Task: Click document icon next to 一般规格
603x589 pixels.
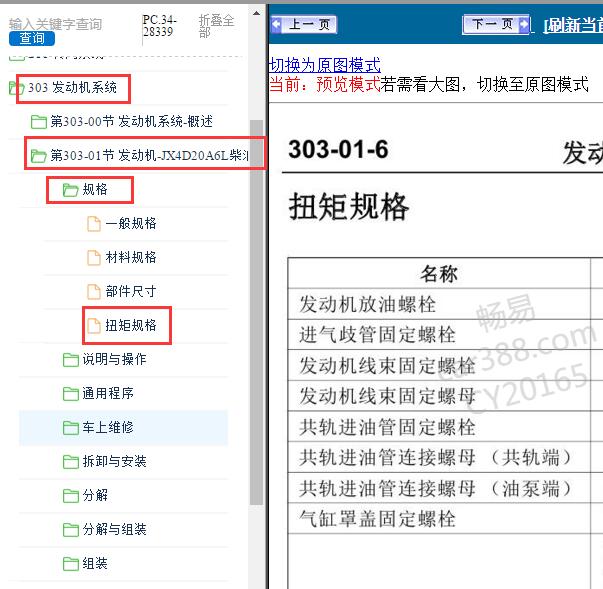Action: (94, 224)
